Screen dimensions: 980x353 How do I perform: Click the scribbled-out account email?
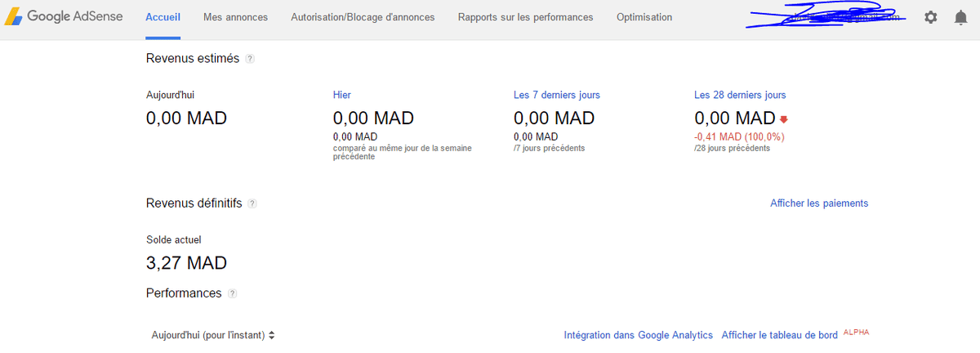point(825,17)
